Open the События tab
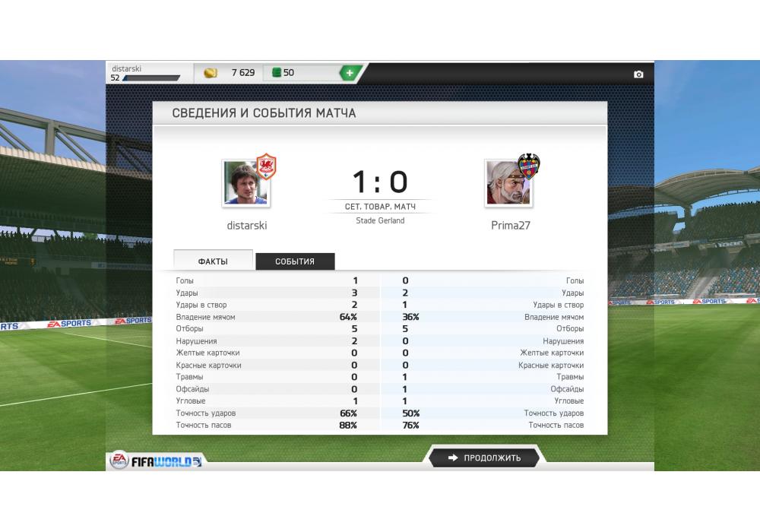This screenshot has width=760, height=532. (x=295, y=261)
